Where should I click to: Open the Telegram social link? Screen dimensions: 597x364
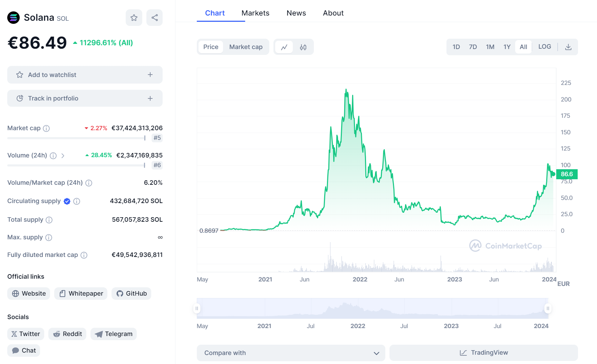[114, 334]
